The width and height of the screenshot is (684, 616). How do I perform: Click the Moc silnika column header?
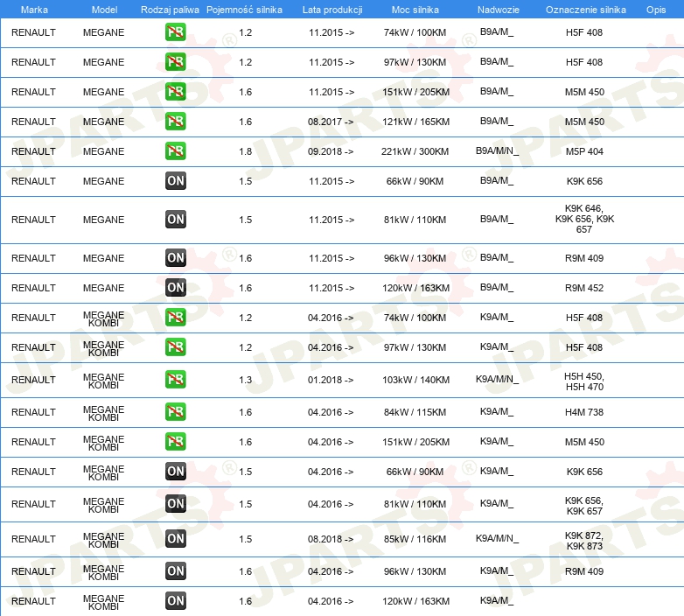[415, 10]
